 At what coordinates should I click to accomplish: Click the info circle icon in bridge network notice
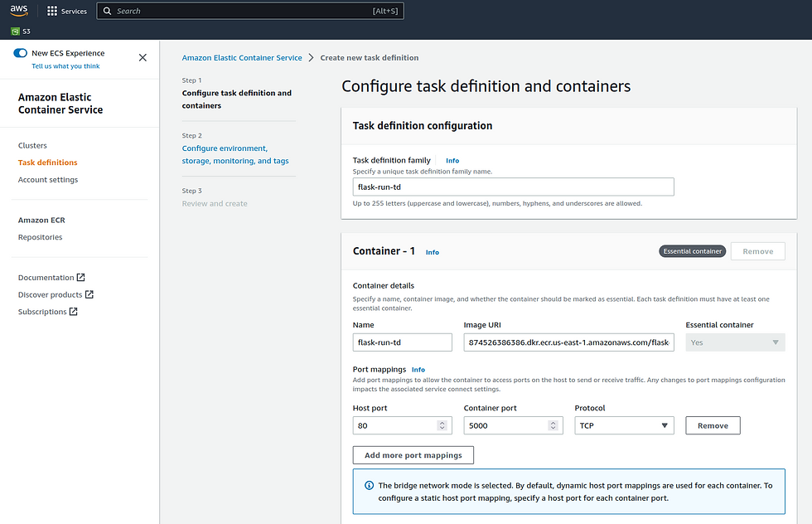[x=370, y=486]
